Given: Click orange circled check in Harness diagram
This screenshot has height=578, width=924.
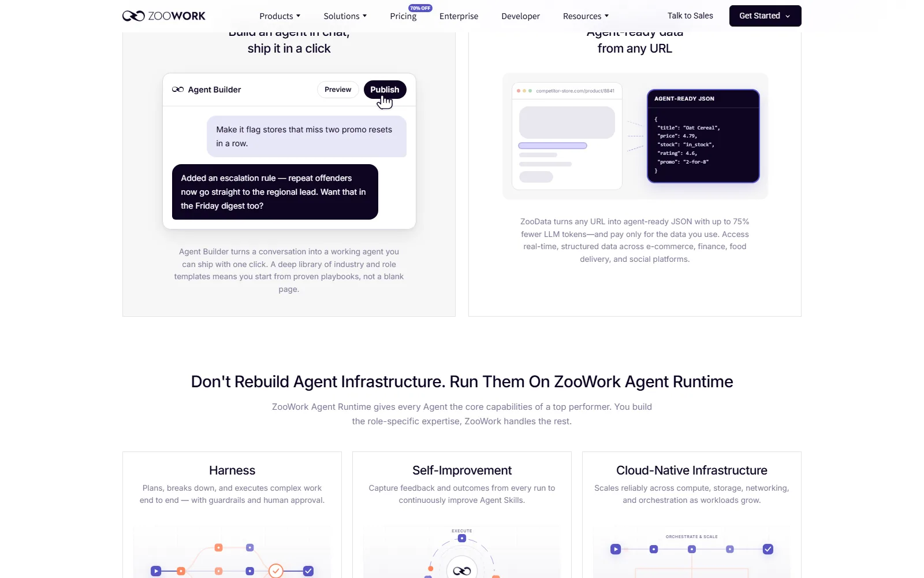Looking at the screenshot, I should 276,571.
